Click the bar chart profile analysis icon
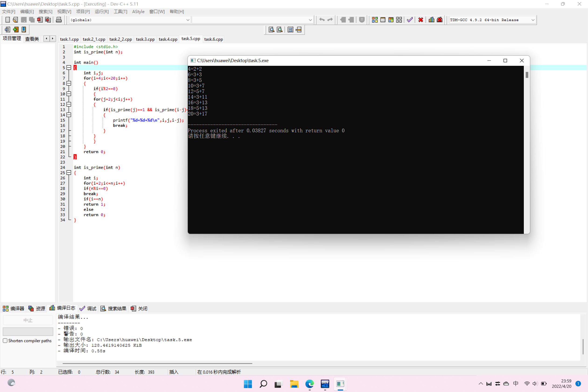The image size is (588, 392). 431,20
